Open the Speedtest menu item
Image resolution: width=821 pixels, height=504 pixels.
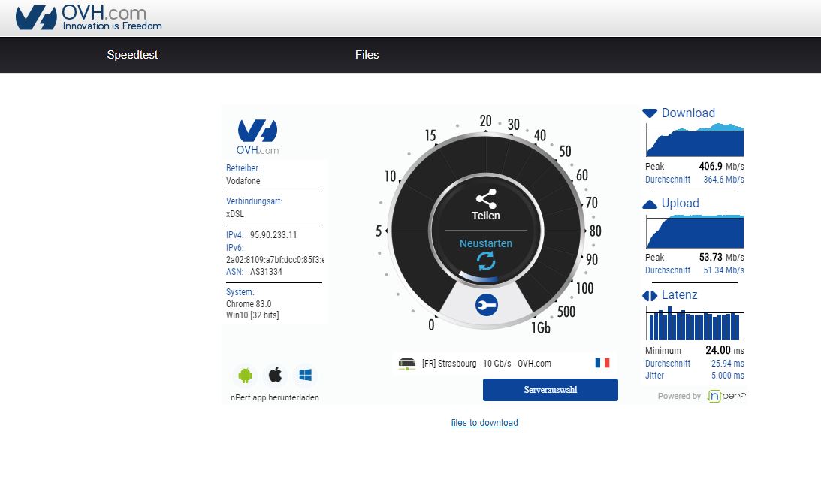132,54
